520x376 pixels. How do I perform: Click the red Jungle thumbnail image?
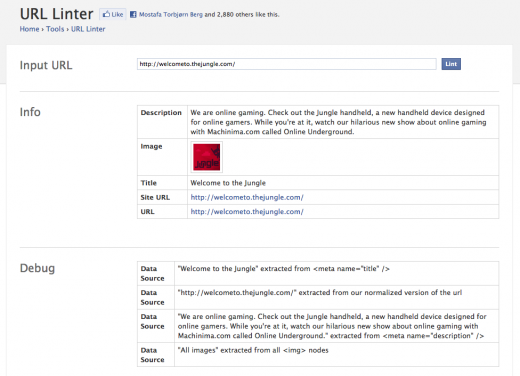[207, 157]
